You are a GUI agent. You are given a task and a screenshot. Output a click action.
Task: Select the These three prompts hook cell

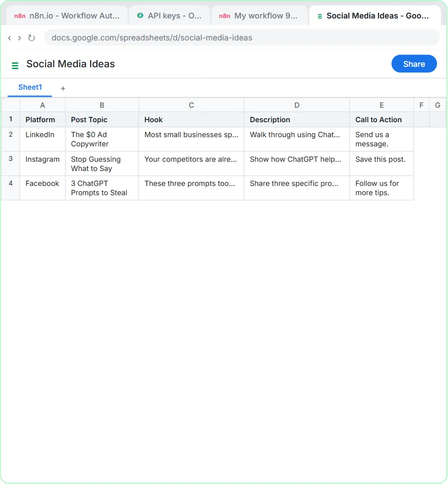click(x=192, y=188)
